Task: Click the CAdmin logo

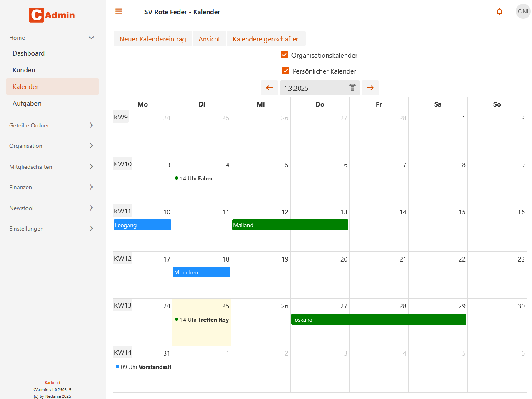Action: coord(52,15)
